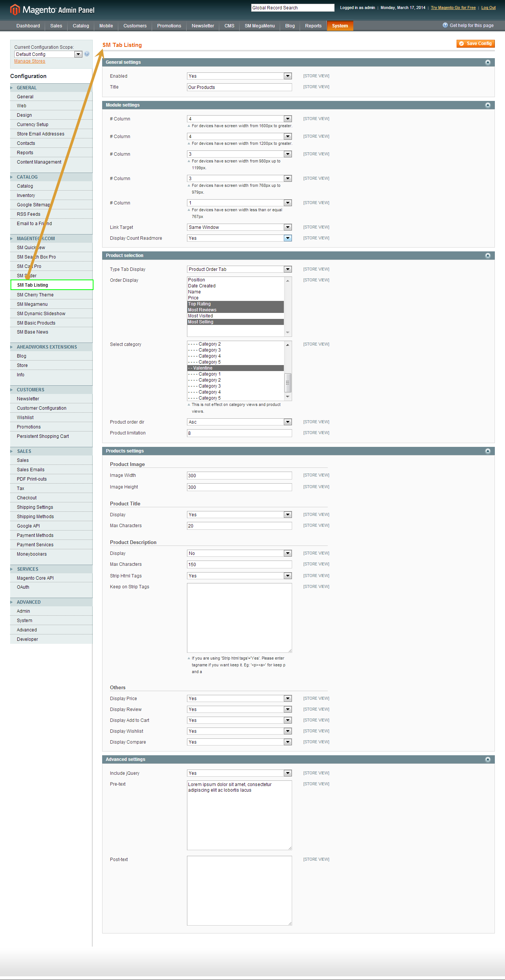This screenshot has height=980, width=505.
Task: Click Try Magento Go for Free link
Action: [x=453, y=8]
